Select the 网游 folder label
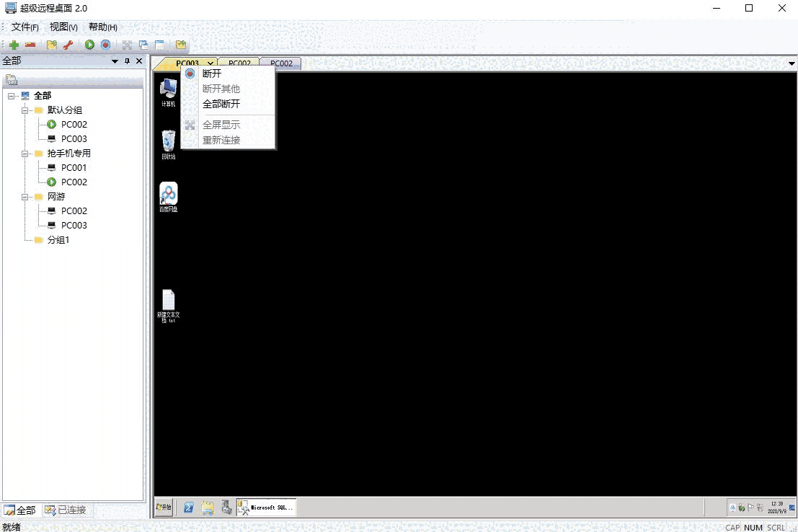Image resolution: width=798 pixels, height=532 pixels. pyautogui.click(x=56, y=197)
